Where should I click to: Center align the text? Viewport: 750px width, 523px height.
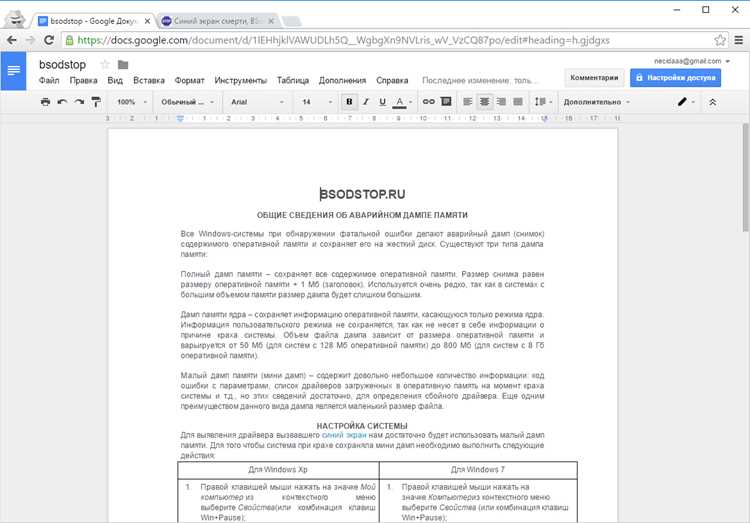485,101
